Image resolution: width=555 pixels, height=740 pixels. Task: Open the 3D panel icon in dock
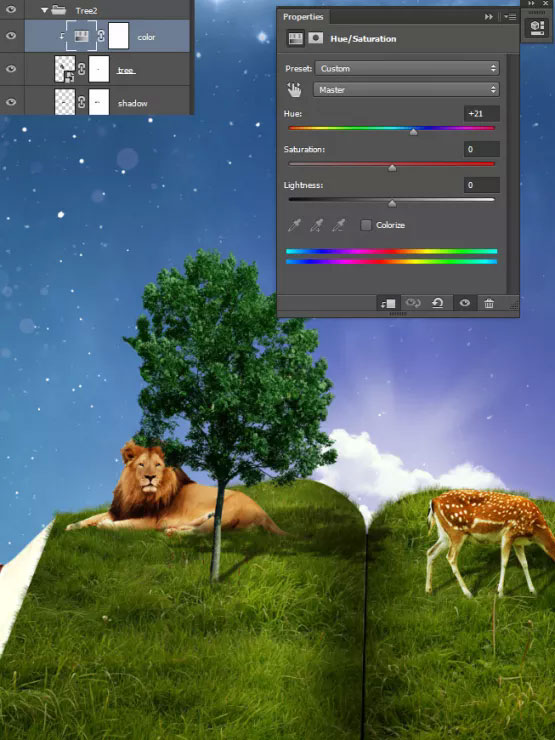click(x=538, y=26)
